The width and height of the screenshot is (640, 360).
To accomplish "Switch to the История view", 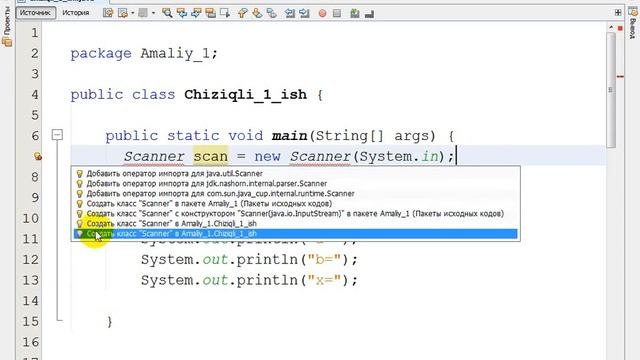I will coord(76,13).
